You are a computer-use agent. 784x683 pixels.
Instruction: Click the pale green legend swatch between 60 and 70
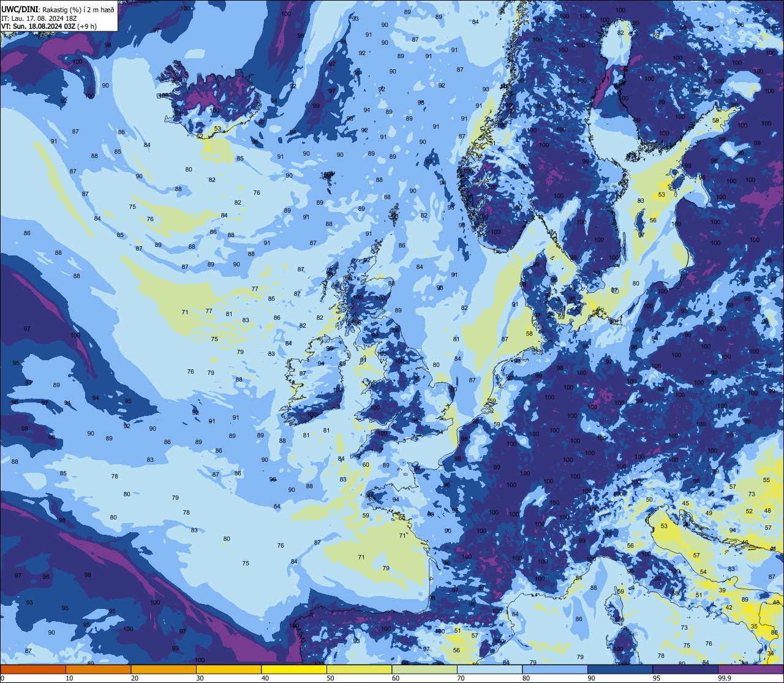tap(424, 669)
